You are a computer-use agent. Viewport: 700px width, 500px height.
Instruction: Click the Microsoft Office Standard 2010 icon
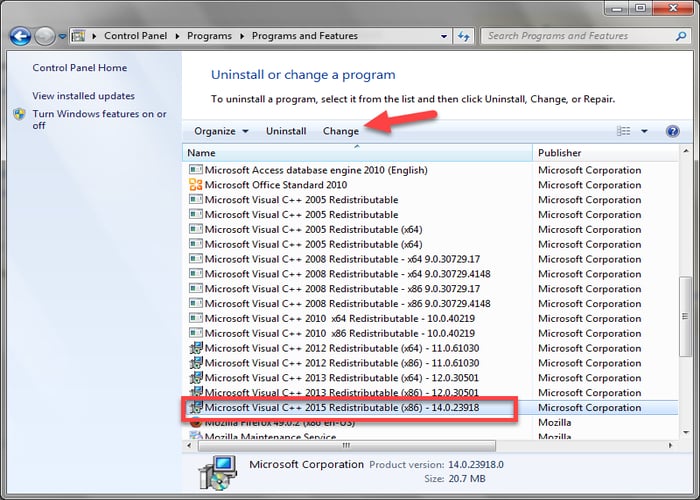tap(196, 185)
